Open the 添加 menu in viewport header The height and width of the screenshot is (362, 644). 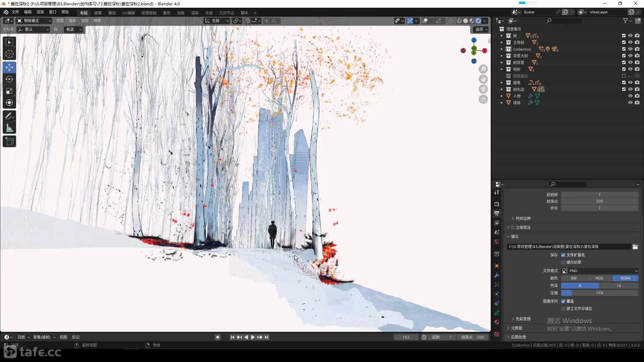click(x=85, y=21)
